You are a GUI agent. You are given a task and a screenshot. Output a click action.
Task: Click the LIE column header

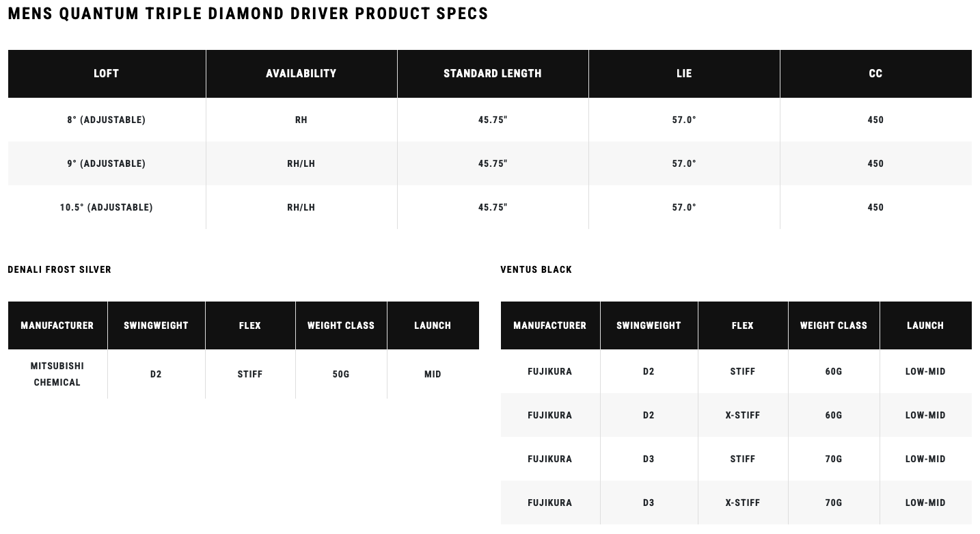point(684,73)
